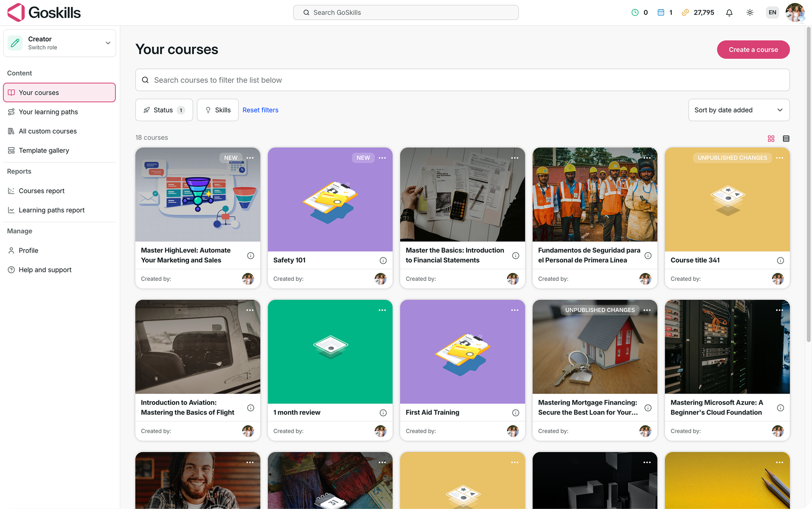Show info for Master HighLevel course

pos(251,255)
